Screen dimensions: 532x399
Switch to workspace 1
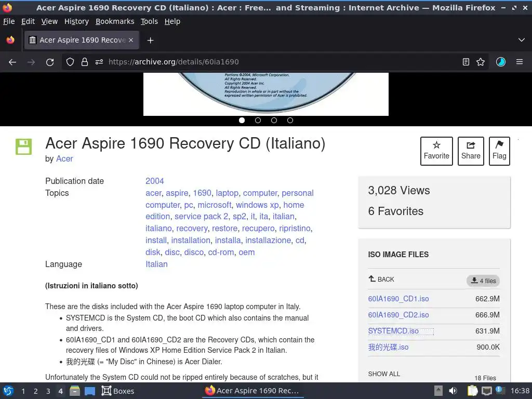(23, 391)
